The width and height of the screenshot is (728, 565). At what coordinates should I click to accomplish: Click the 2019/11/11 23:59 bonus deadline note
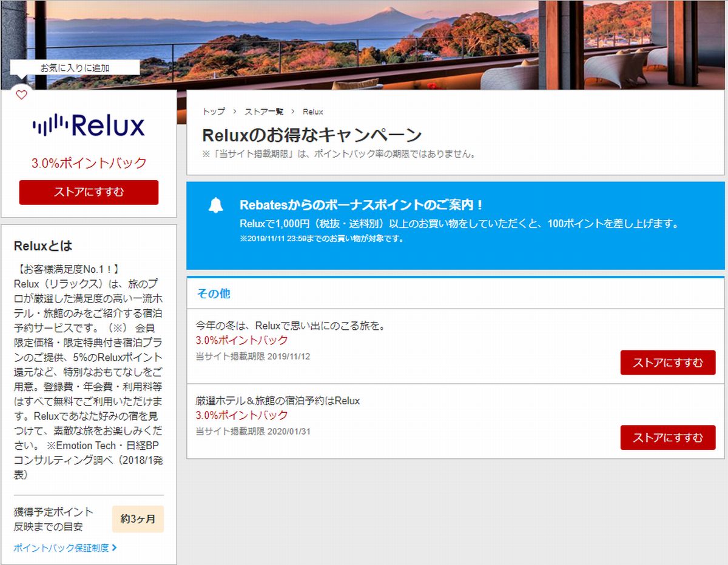[x=322, y=239]
